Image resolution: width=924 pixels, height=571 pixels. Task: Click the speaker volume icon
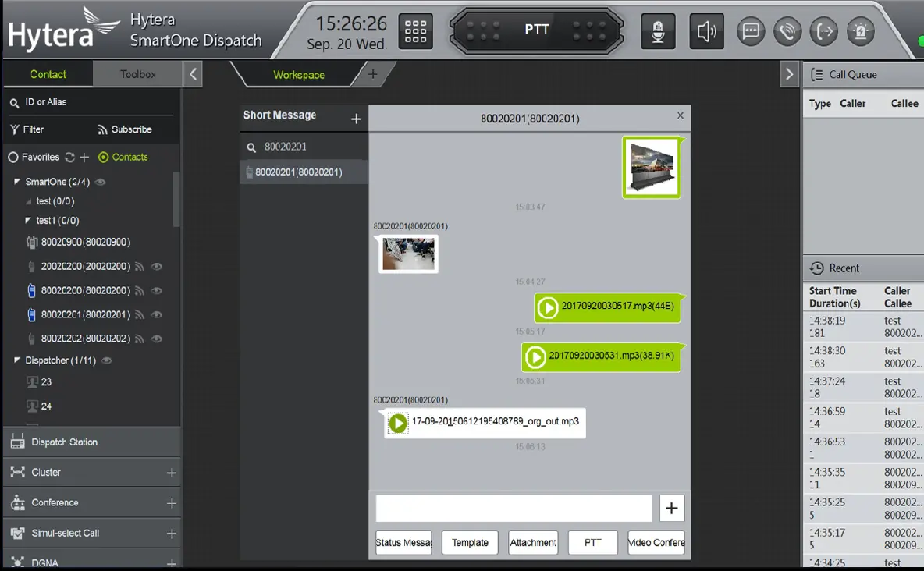tap(706, 31)
